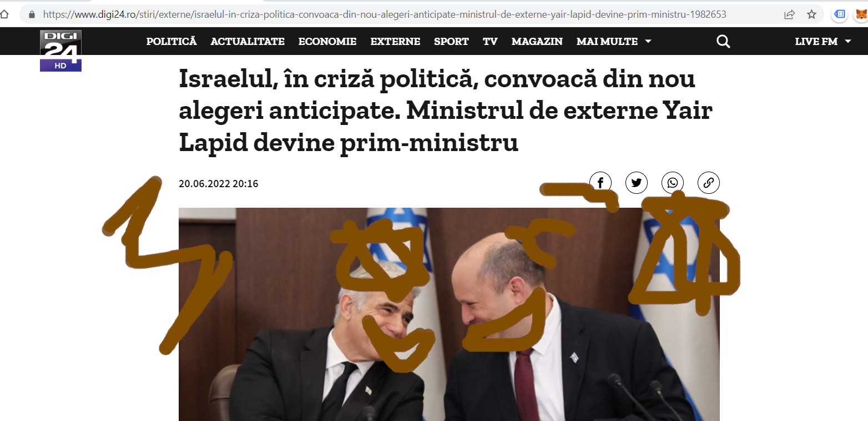Click the blue browser extension icon
The image size is (868, 421).
tap(840, 14)
